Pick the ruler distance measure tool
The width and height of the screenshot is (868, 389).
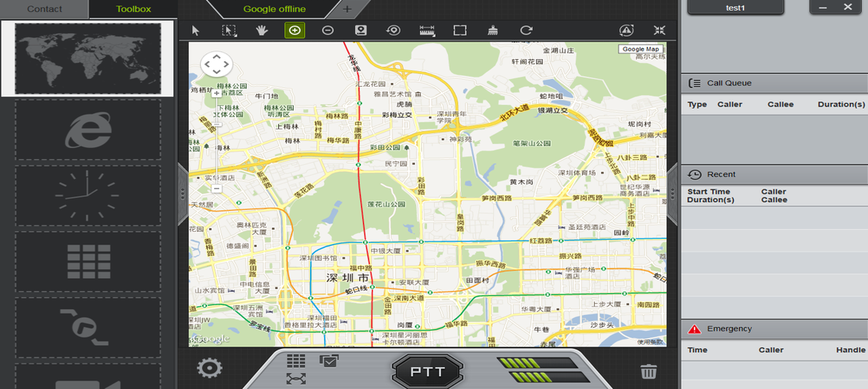pos(427,31)
